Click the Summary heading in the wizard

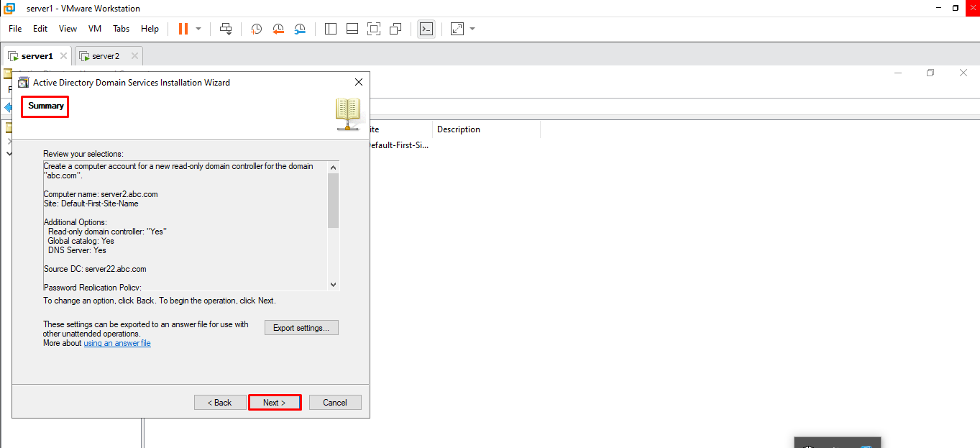click(46, 106)
